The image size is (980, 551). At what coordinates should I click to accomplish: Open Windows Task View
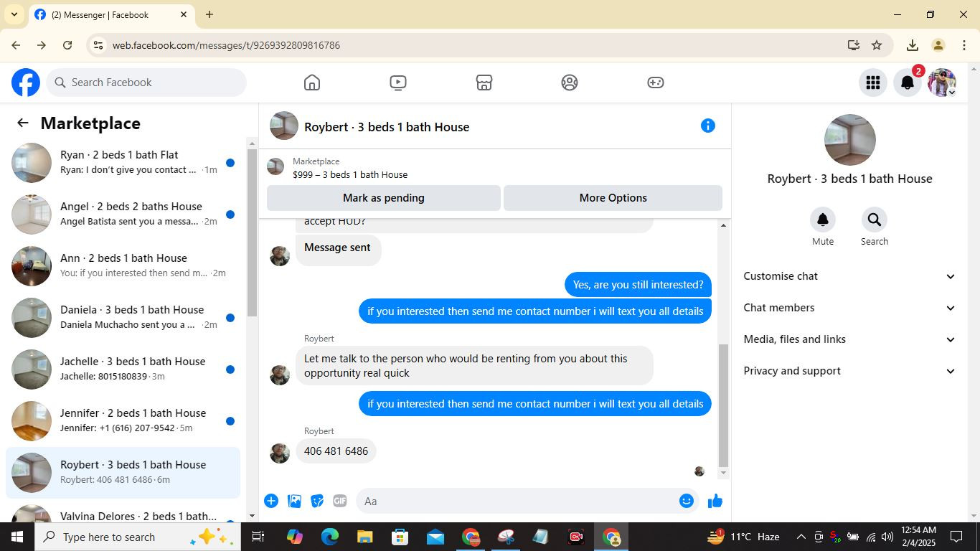(258, 537)
